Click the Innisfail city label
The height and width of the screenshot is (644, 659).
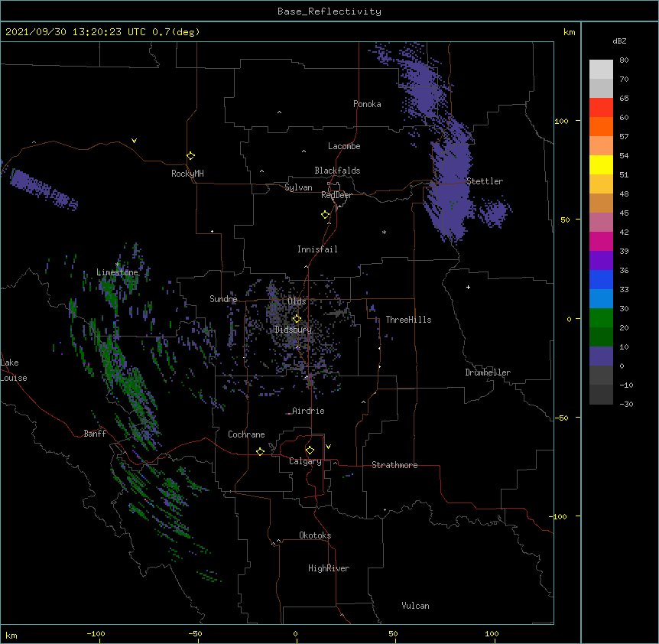coord(317,249)
